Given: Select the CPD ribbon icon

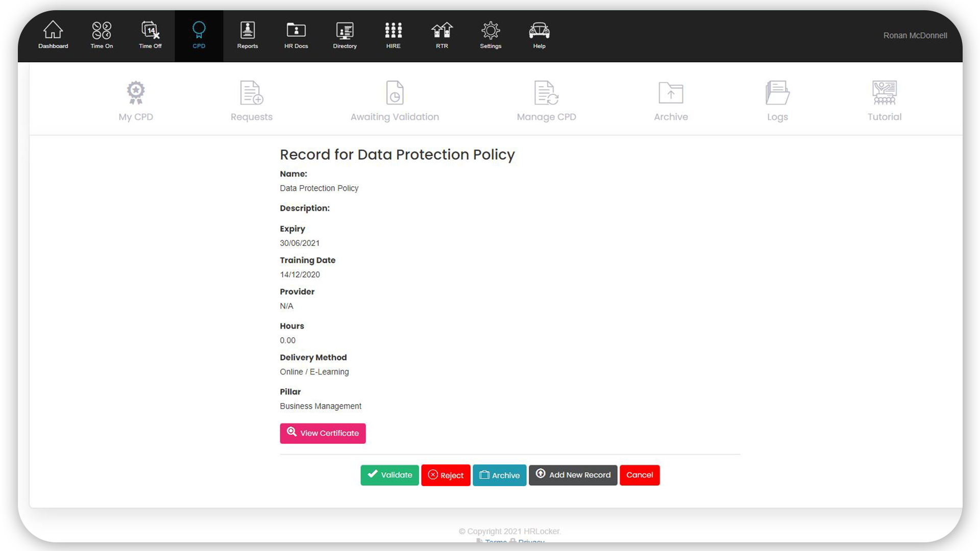Looking at the screenshot, I should point(199,30).
